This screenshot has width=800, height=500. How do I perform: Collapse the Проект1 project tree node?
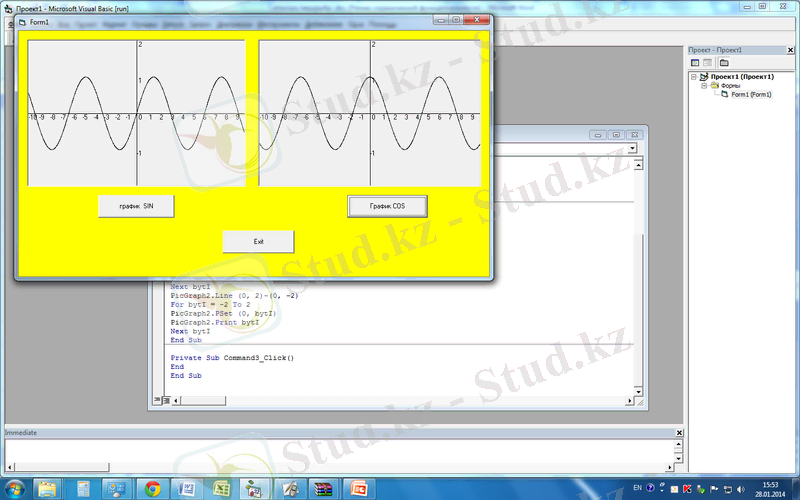tap(692, 76)
